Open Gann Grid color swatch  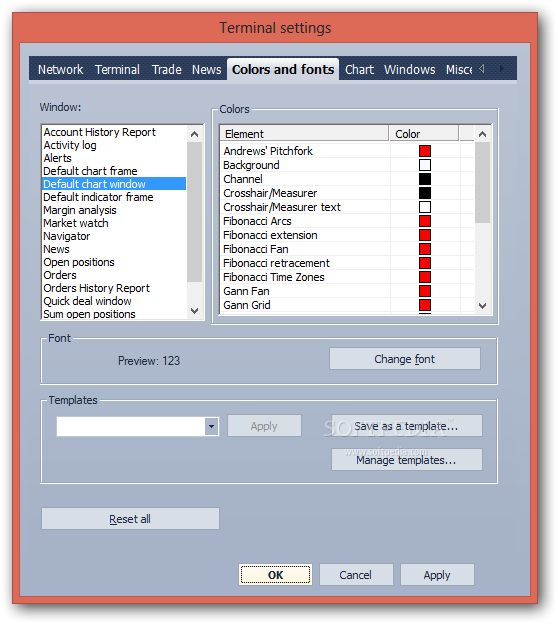click(425, 305)
